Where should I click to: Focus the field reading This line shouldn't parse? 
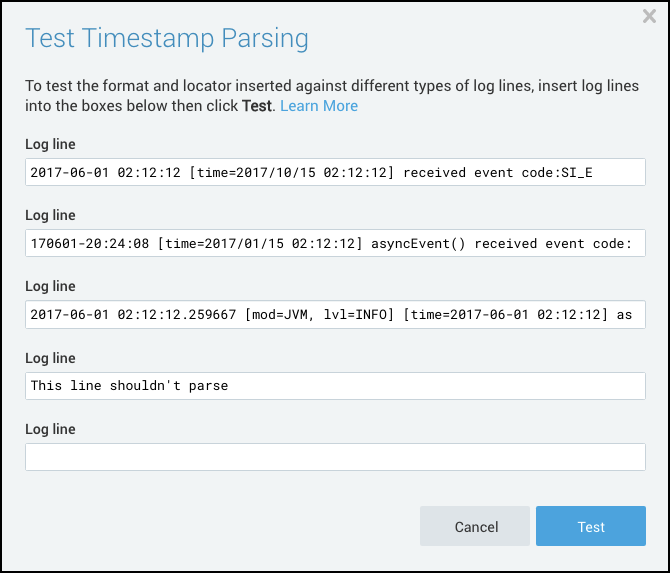[x=335, y=385]
